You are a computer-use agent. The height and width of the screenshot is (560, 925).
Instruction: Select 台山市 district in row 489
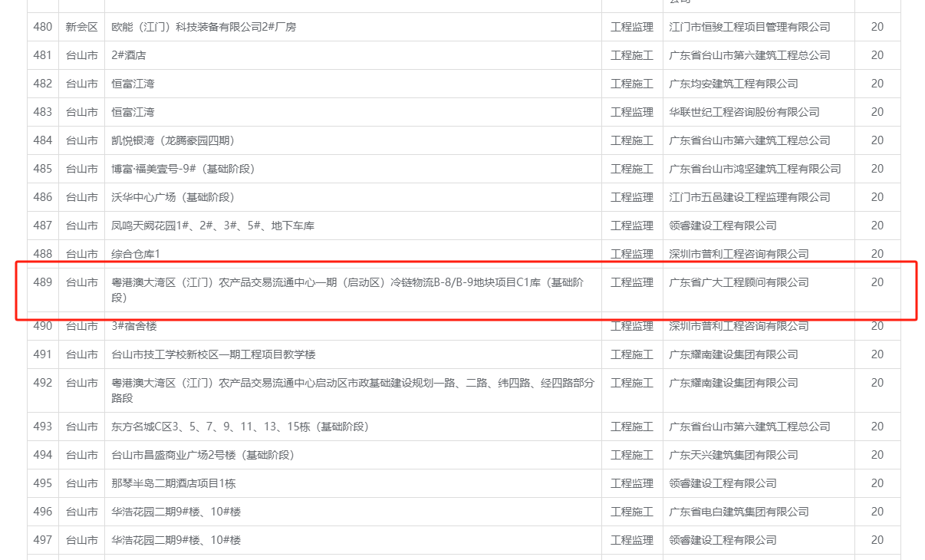[81, 282]
